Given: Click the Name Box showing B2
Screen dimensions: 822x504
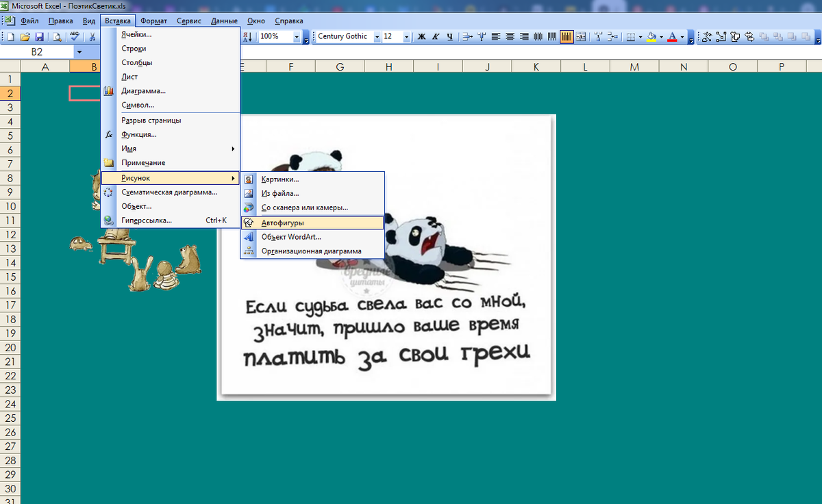Looking at the screenshot, I should pyautogui.click(x=37, y=52).
